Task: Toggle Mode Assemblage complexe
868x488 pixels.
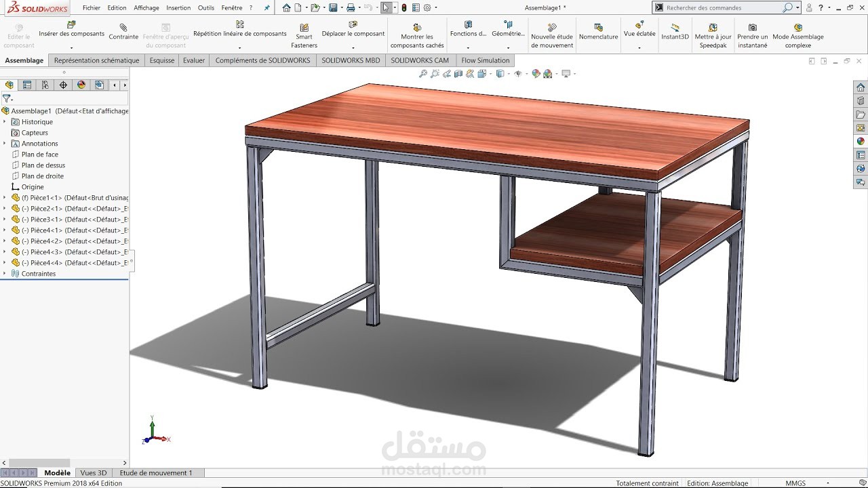Action: pos(797,36)
